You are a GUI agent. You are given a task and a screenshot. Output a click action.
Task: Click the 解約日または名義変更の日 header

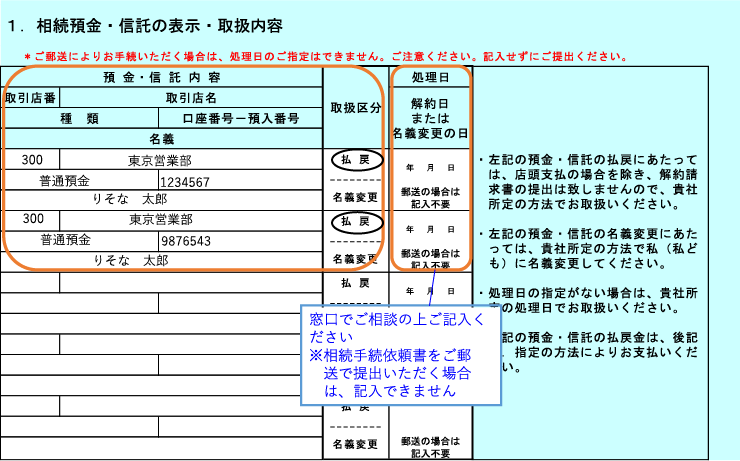[430, 117]
